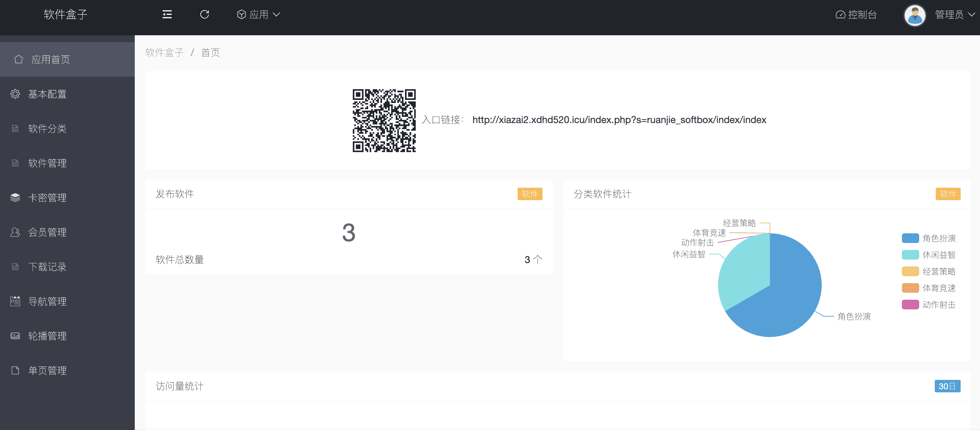This screenshot has height=430, width=980.
Task: Click the gear icon for 基本配置
Action: point(15,94)
